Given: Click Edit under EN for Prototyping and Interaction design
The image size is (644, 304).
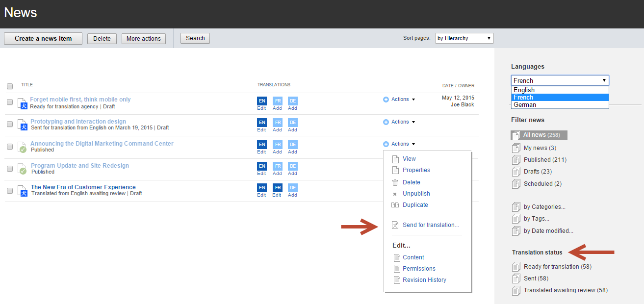Looking at the screenshot, I should click(x=262, y=130).
